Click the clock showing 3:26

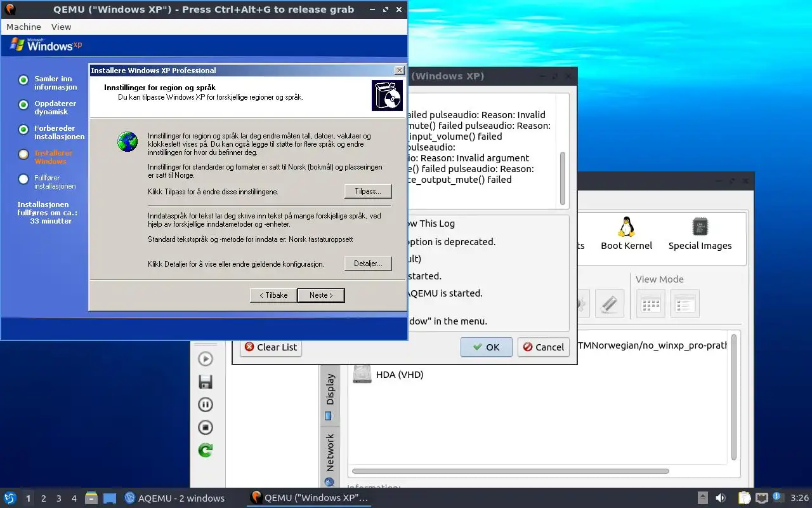(799, 498)
